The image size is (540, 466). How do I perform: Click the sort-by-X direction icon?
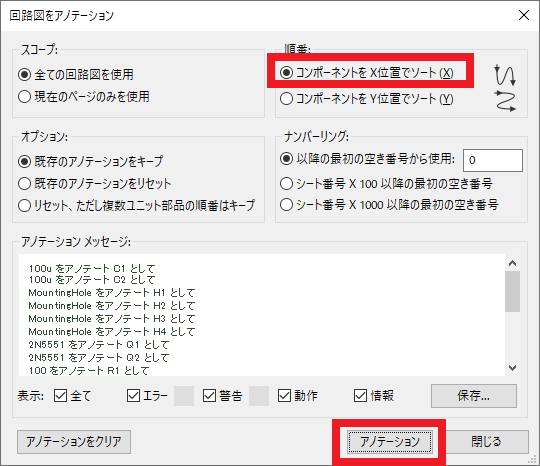coord(505,75)
